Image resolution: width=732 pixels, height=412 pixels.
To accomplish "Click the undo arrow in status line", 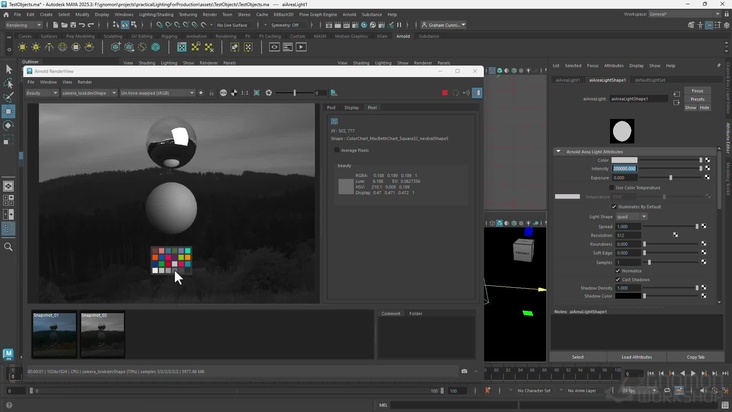I will click(82, 25).
